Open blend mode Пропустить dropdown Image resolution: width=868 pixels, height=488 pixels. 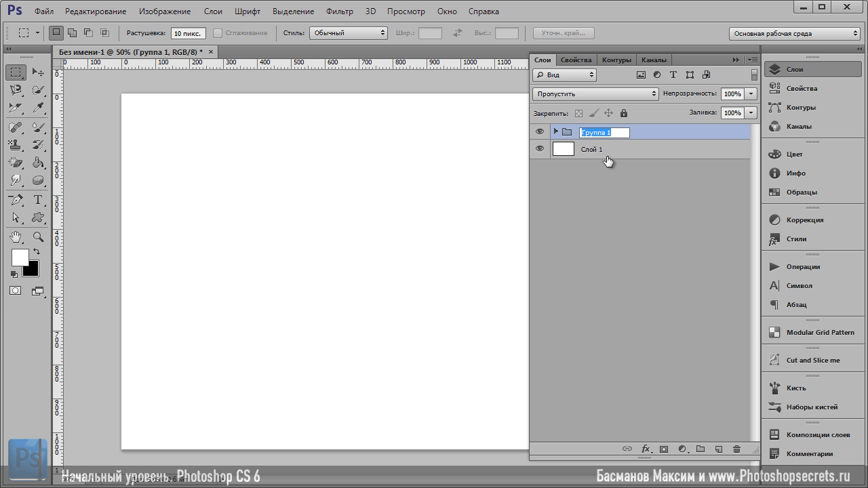(x=595, y=94)
